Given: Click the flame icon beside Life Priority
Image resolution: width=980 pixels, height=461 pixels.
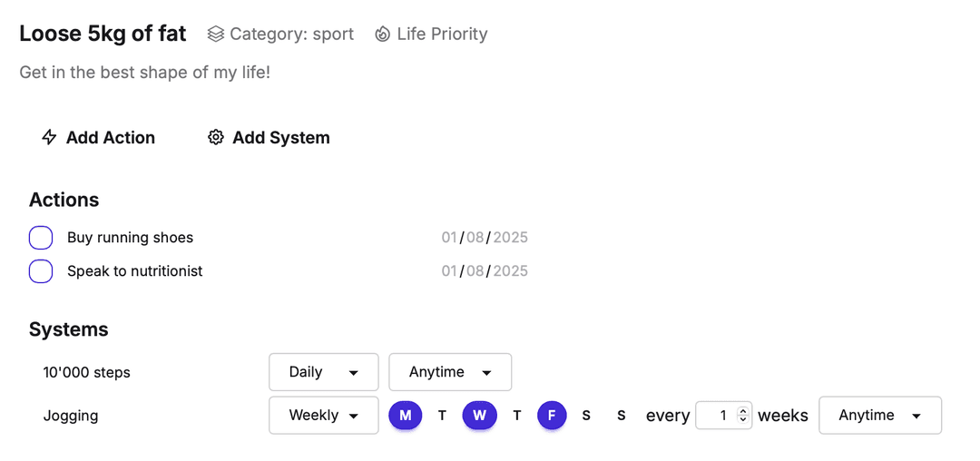Looking at the screenshot, I should pyautogui.click(x=383, y=34).
